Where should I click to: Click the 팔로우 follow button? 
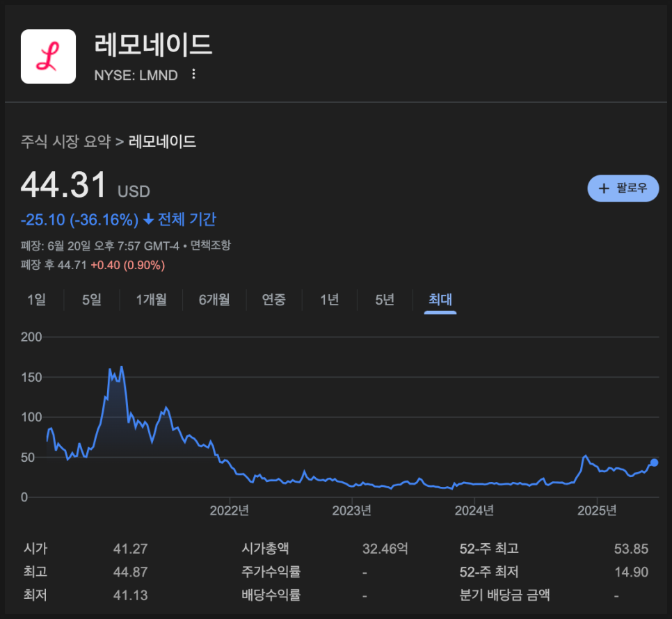click(623, 188)
